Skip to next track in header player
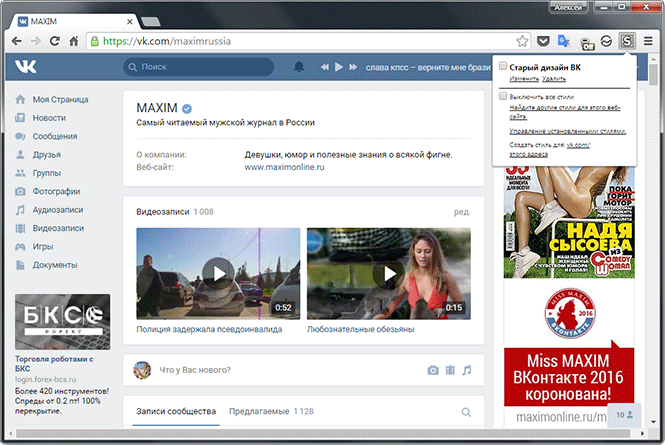This screenshot has height=445, width=665. (353, 67)
